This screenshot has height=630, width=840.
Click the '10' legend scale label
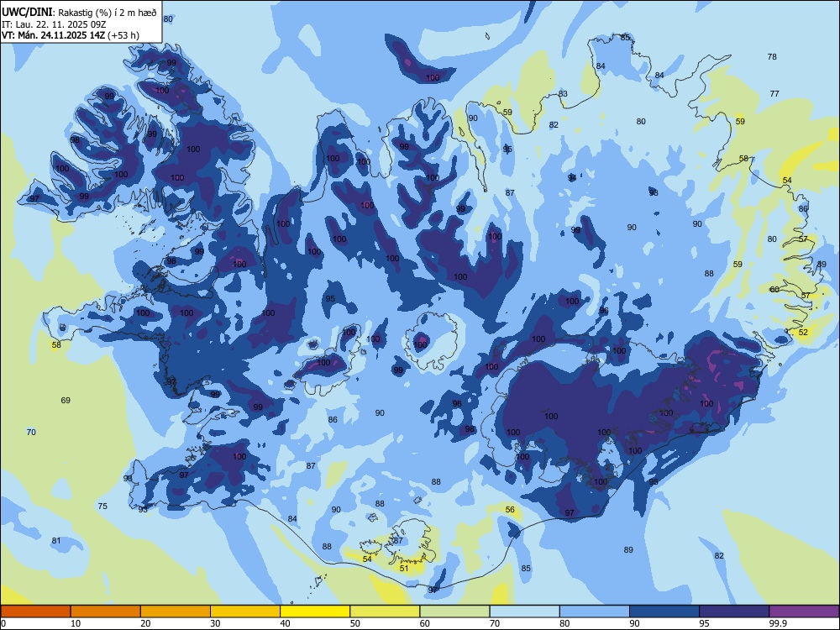[76, 623]
